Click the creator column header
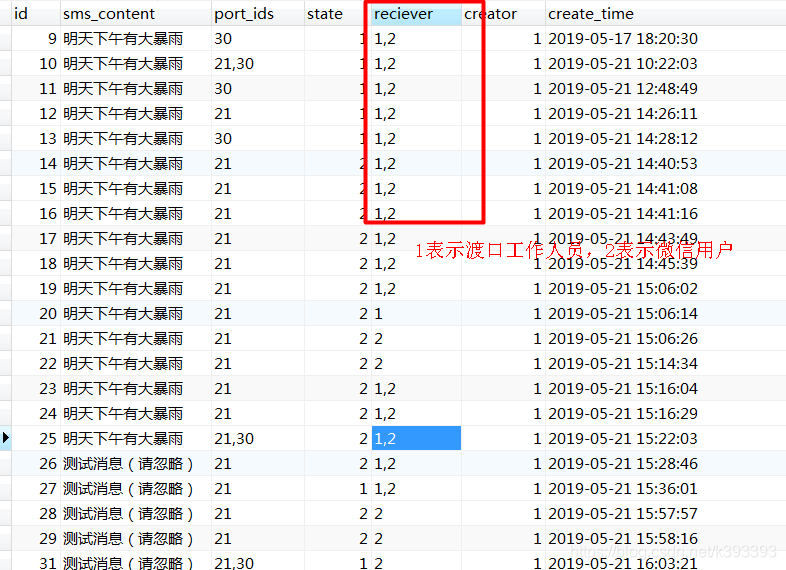The image size is (786, 570). pos(503,14)
